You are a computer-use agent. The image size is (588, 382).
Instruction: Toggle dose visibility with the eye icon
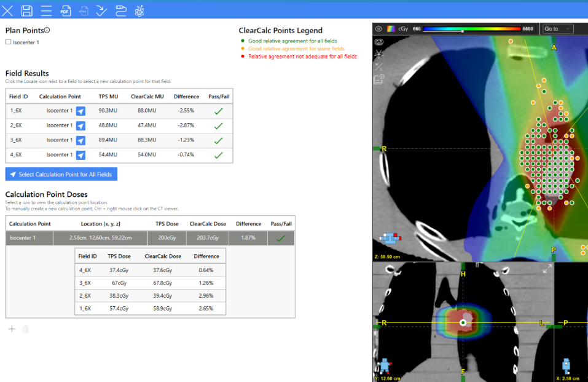(378, 29)
